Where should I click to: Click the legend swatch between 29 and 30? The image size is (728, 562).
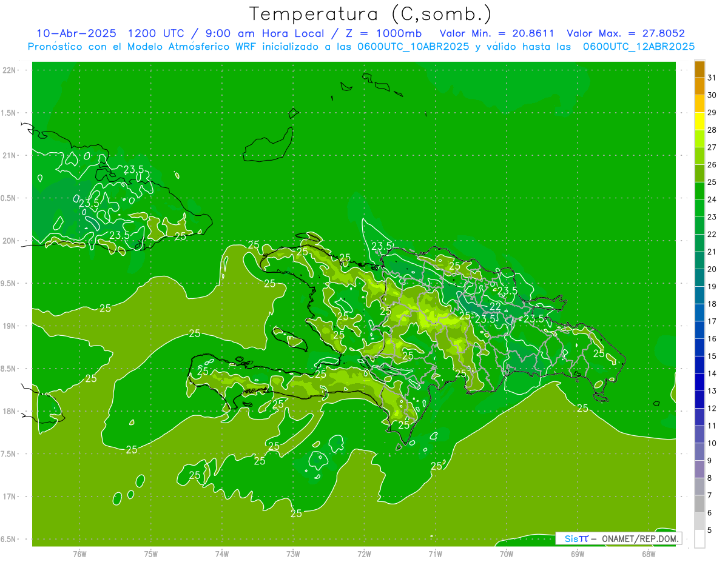(x=699, y=104)
